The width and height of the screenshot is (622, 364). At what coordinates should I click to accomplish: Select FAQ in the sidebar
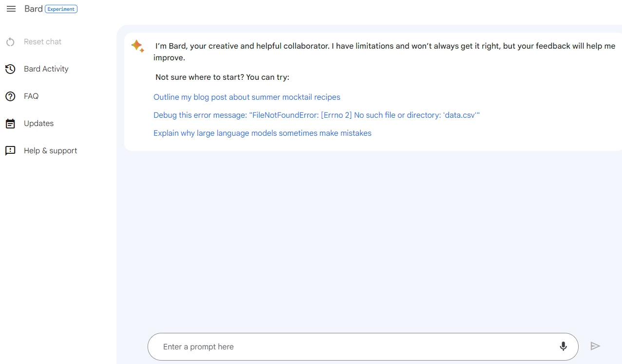(x=31, y=96)
